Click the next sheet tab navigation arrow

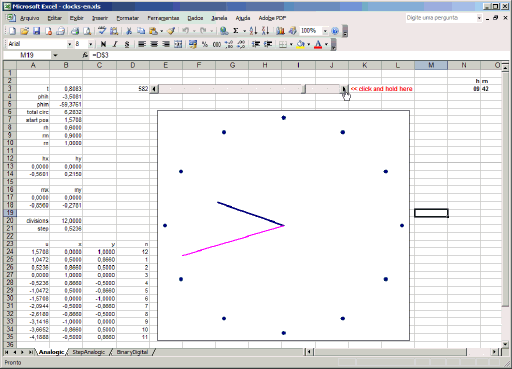tap(22, 352)
